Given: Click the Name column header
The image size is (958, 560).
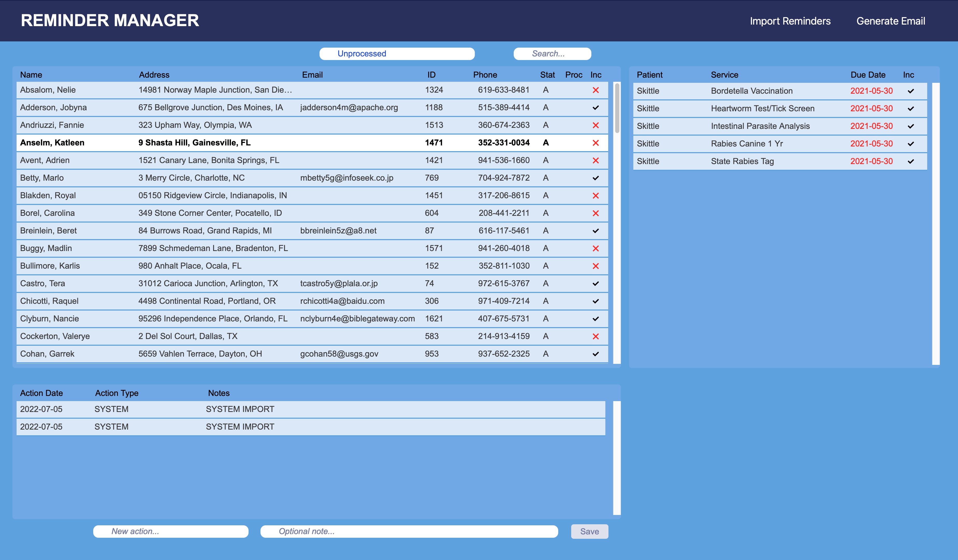Looking at the screenshot, I should [x=31, y=75].
